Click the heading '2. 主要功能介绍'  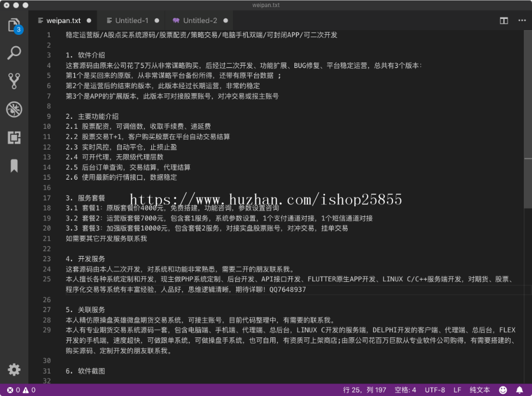tap(92, 116)
